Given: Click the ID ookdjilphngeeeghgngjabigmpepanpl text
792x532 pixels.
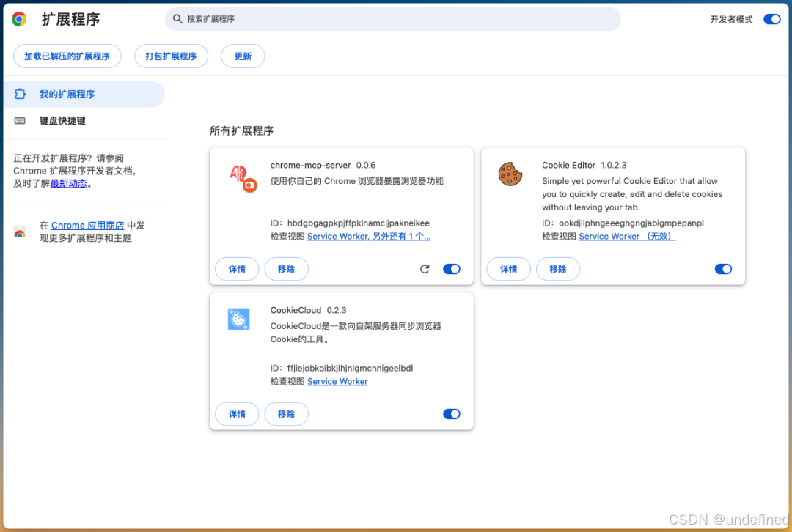Looking at the screenshot, I should 623,223.
